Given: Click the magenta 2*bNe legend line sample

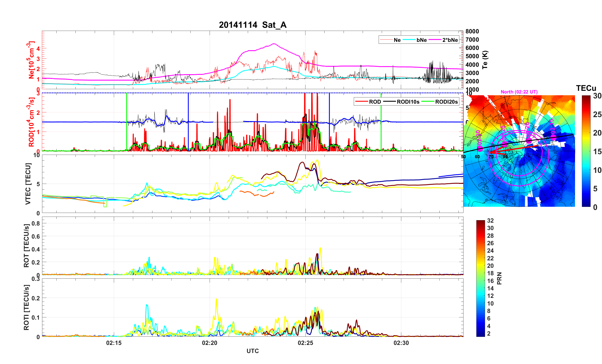Looking at the screenshot, I should tap(435, 40).
